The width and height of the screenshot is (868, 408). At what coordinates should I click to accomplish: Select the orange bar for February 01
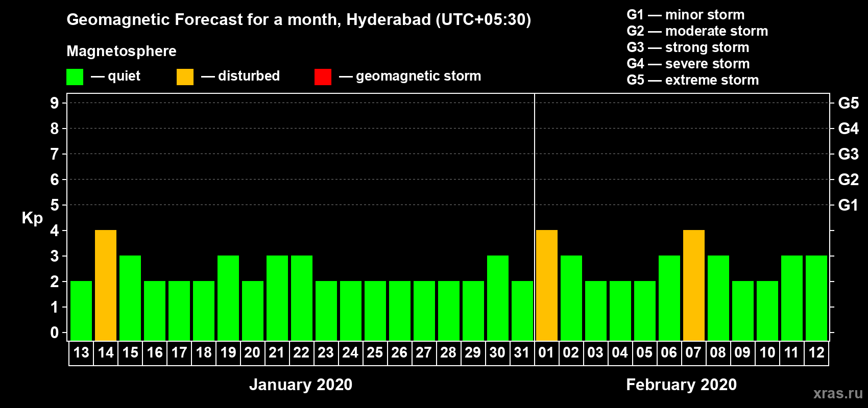click(547, 286)
